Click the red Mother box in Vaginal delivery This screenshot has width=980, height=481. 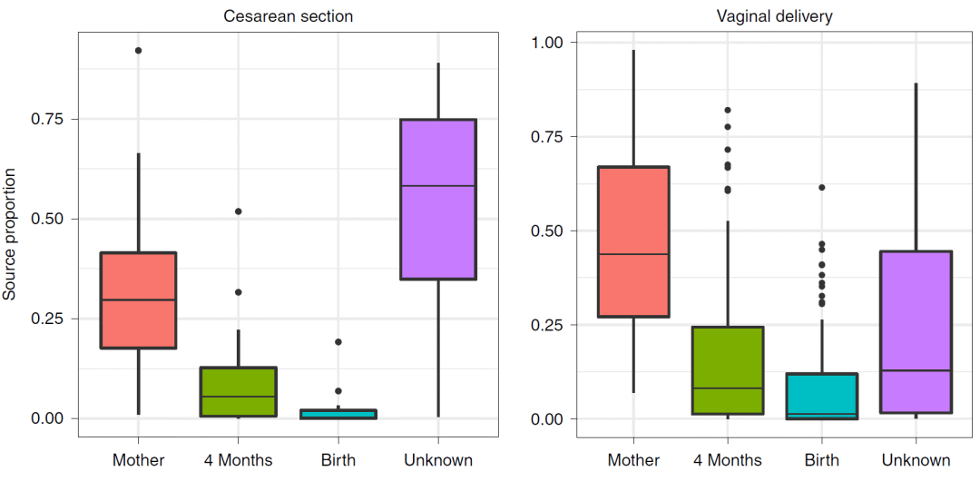click(x=633, y=241)
